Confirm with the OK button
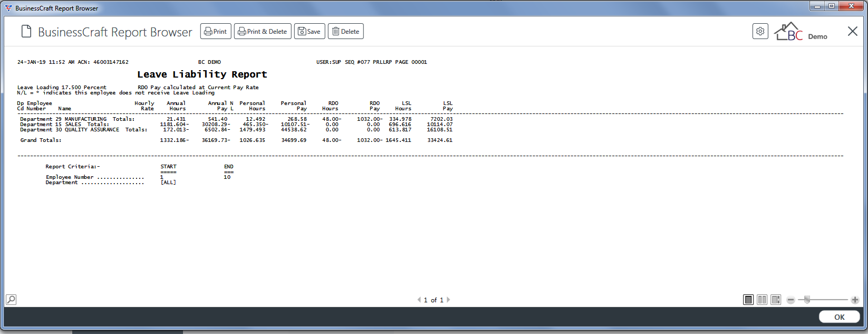868x334 pixels. (x=840, y=317)
